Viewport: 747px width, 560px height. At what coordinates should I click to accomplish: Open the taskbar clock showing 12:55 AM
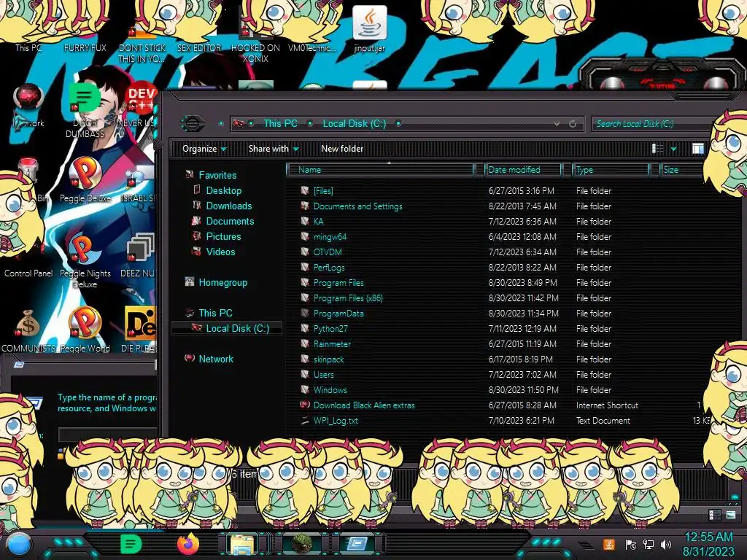(708, 544)
